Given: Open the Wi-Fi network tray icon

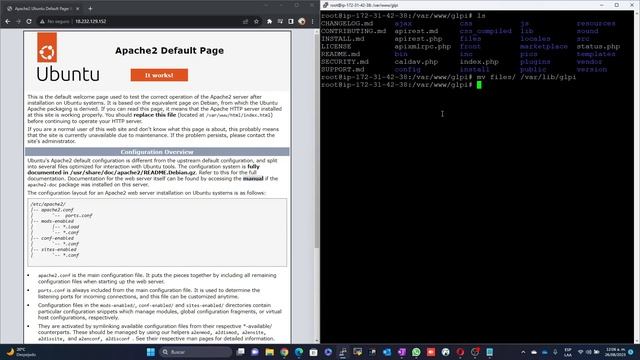Looking at the screenshot, I should point(580,352).
